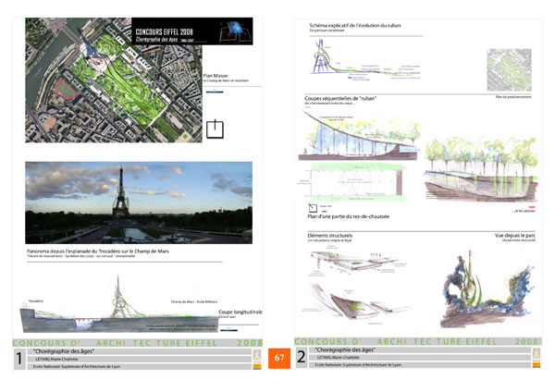Click 'Plan d'une partie du rez-de-chaussée' caption

[x=348, y=216]
